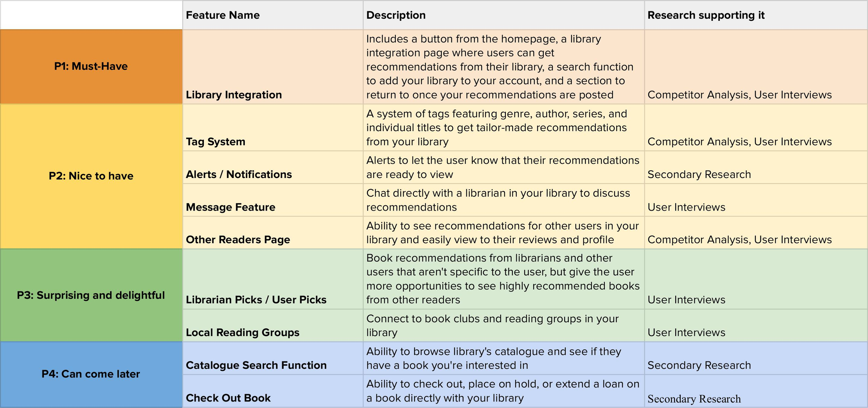868x408 pixels.
Task: Click the Message Feature cell
Action: point(230,207)
